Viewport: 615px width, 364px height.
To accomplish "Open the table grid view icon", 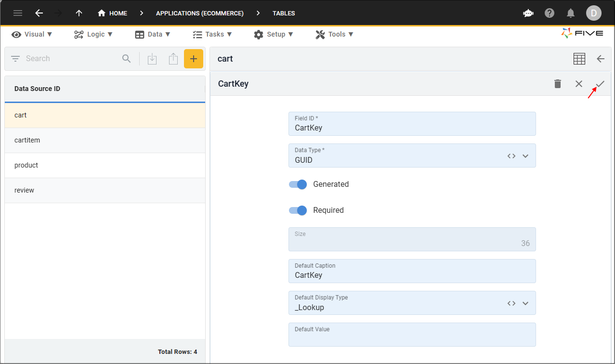I will [579, 59].
